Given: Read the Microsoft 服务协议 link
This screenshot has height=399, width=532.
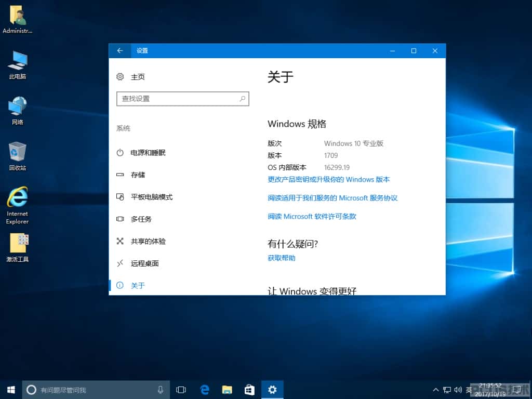Looking at the screenshot, I should [x=332, y=198].
